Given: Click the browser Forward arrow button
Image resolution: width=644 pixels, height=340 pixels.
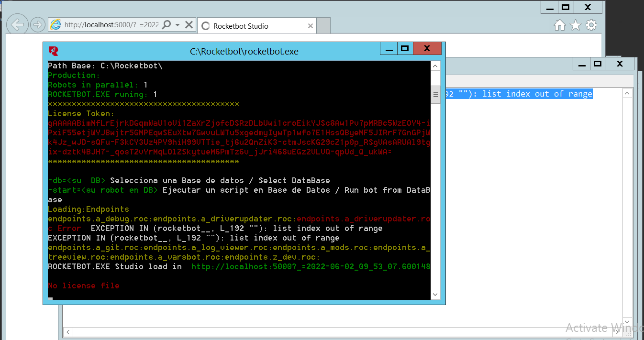Looking at the screenshot, I should click(x=37, y=25).
